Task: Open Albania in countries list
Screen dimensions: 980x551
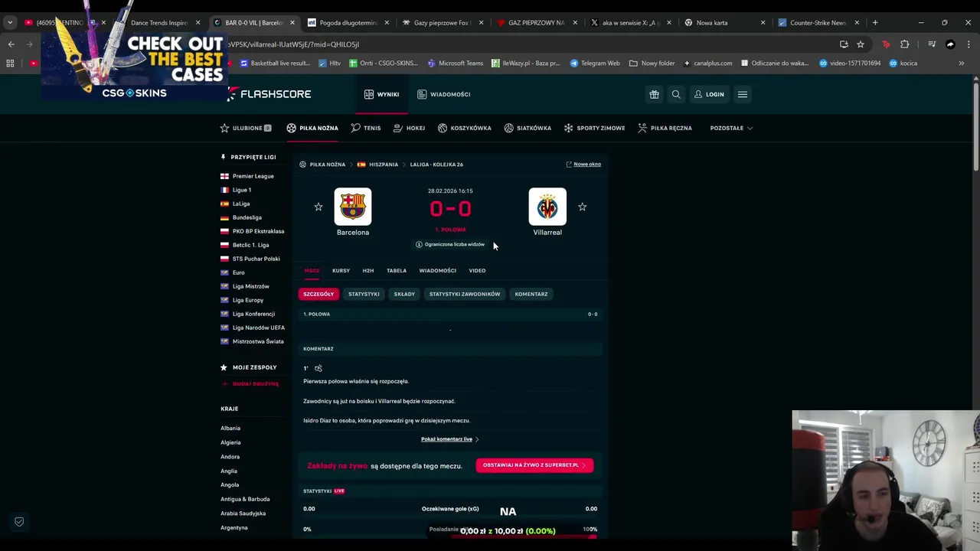Action: pyautogui.click(x=230, y=428)
